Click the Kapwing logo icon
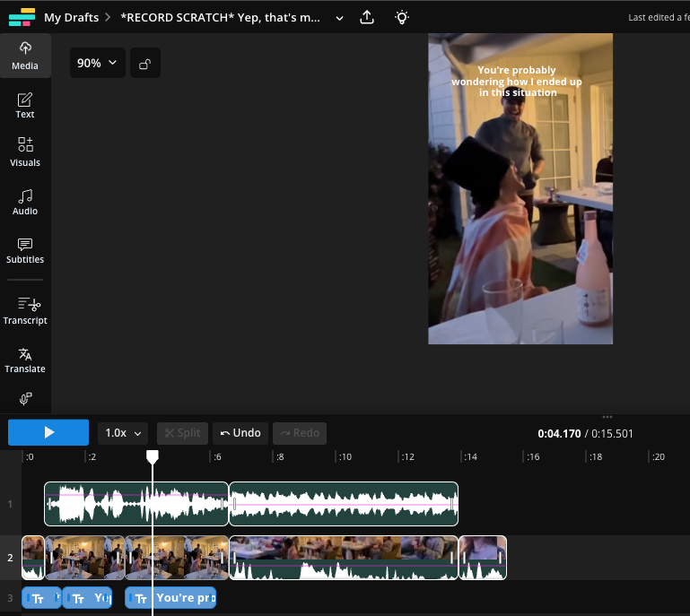Viewport: 690px width, 616px height. 22,17
